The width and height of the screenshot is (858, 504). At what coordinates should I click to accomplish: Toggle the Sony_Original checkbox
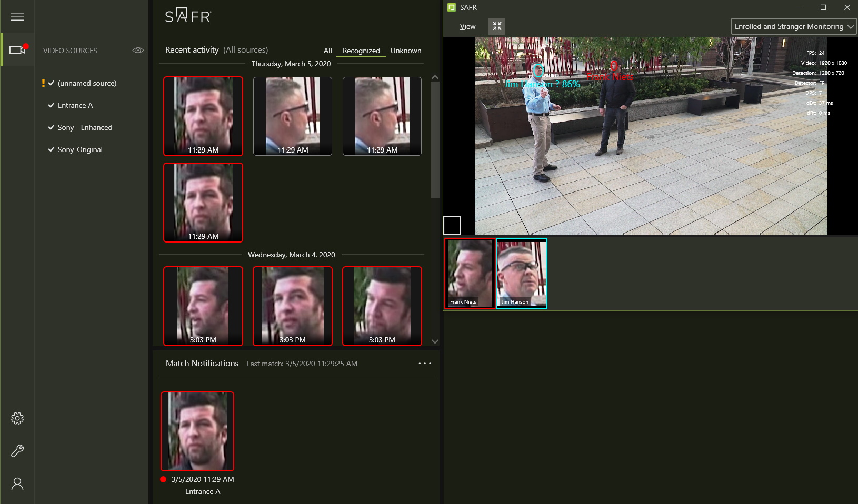[x=51, y=149]
